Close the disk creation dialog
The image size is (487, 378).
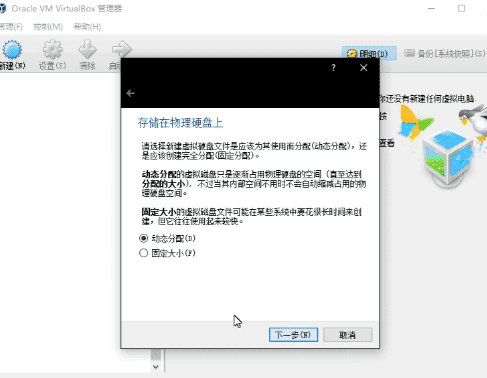(x=364, y=68)
